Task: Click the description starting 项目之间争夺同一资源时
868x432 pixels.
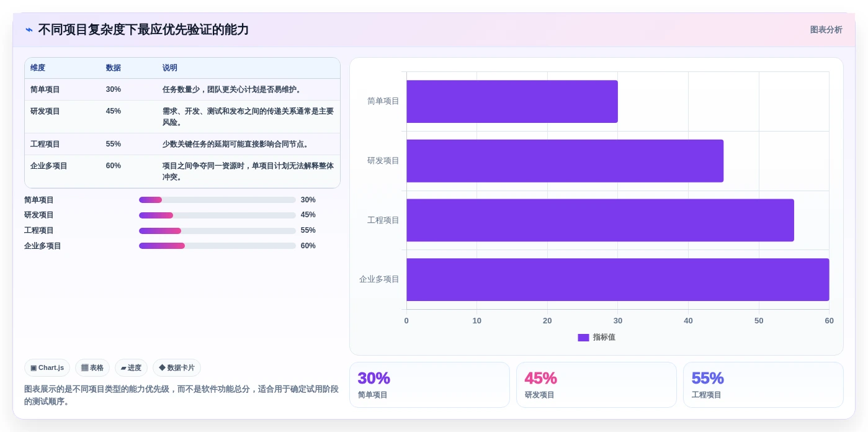Action: 248,171
